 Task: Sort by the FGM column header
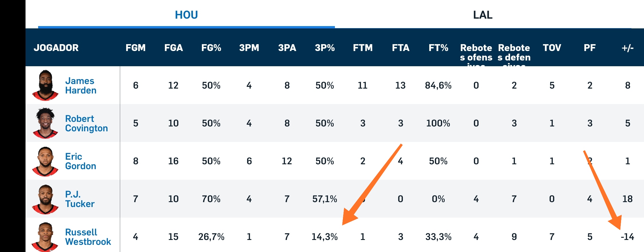coord(136,48)
